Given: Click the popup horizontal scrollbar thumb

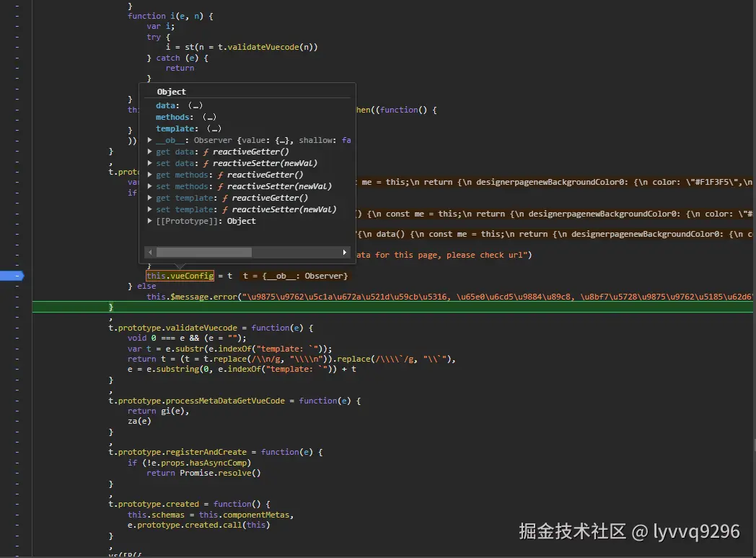Looking at the screenshot, I should [204, 252].
